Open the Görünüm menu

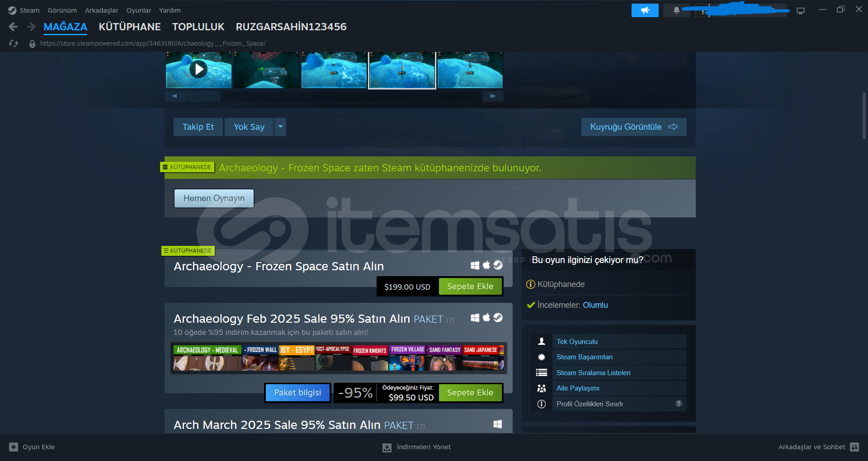62,10
